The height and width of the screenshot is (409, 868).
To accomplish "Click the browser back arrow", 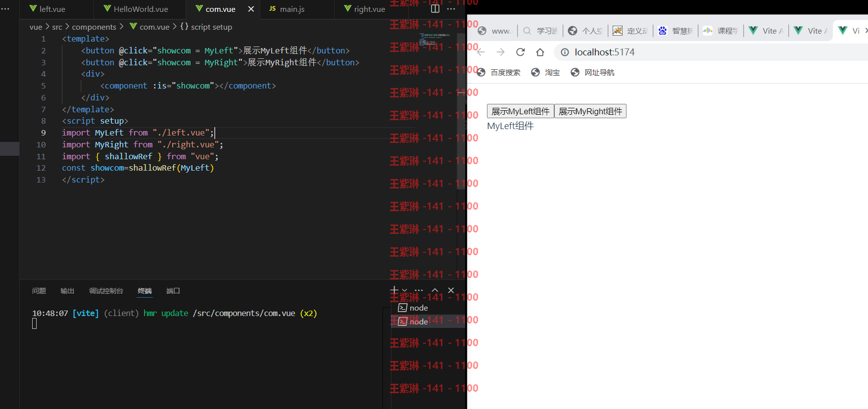I will (481, 52).
